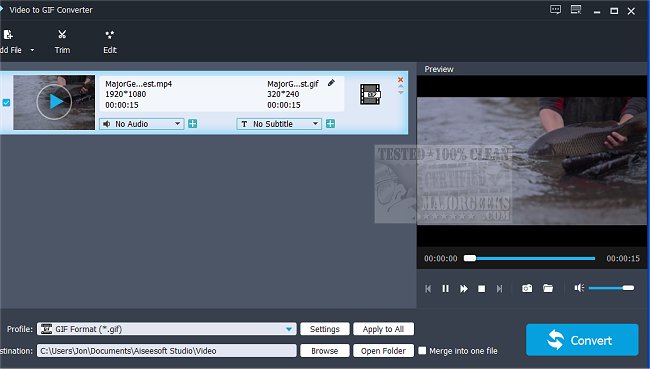
Task: Open the No Subtitle dropdown
Action: (279, 124)
